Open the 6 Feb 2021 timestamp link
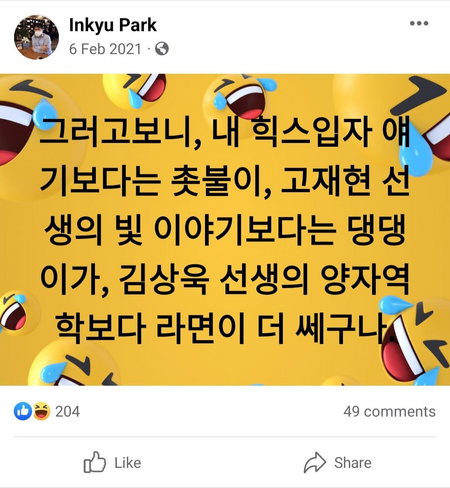 pyautogui.click(x=105, y=49)
